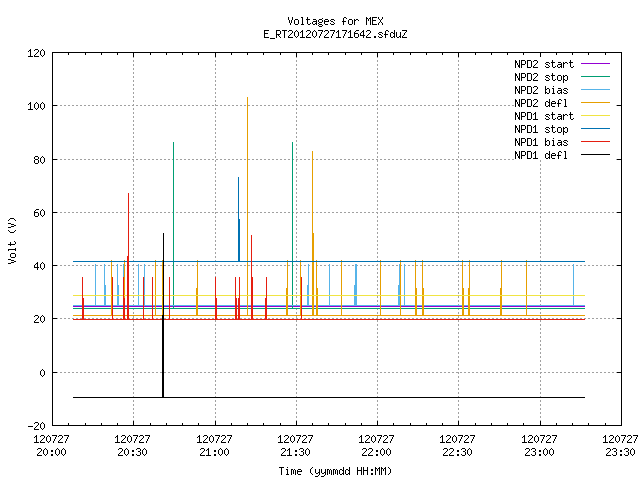Click the x-axis tick label 120727 22:30
This screenshot has width=640, height=480.
click(x=457, y=446)
